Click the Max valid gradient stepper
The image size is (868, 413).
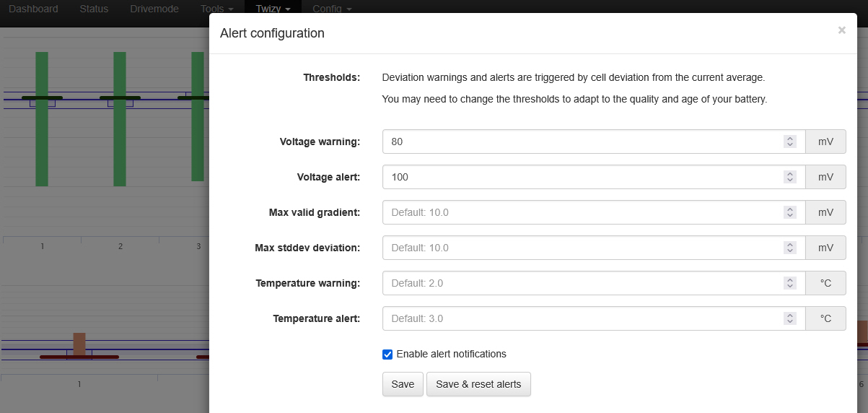790,212
